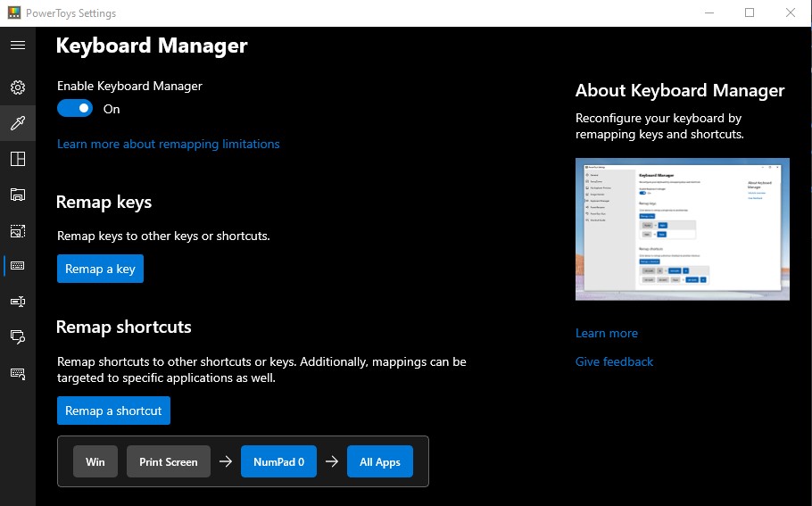The image size is (812, 506).
Task: Open the Give feedback link
Action: [614, 361]
